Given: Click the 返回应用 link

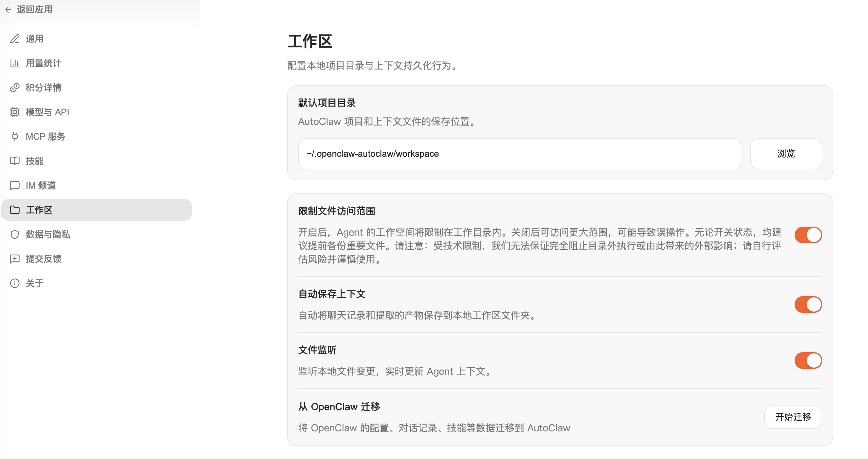Looking at the screenshot, I should [34, 9].
